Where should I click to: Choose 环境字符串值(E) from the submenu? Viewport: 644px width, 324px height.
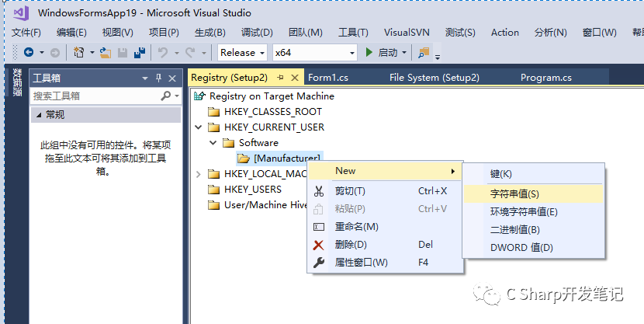pyautogui.click(x=533, y=212)
